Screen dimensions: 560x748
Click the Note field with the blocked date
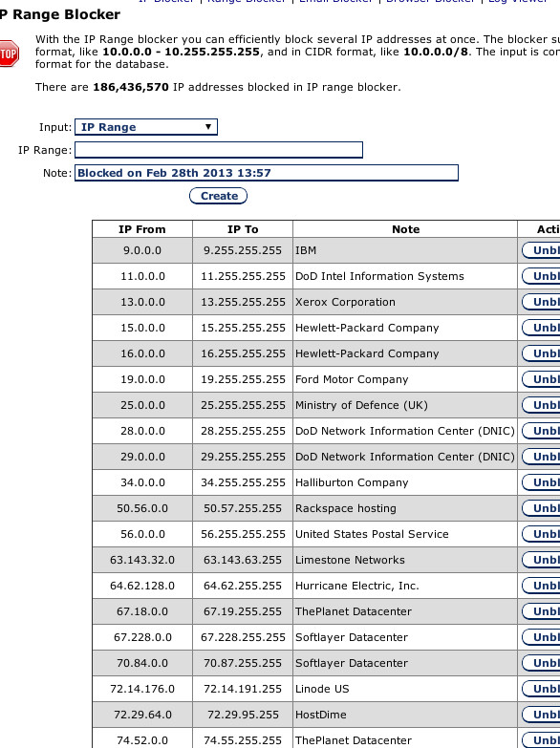[x=267, y=173]
